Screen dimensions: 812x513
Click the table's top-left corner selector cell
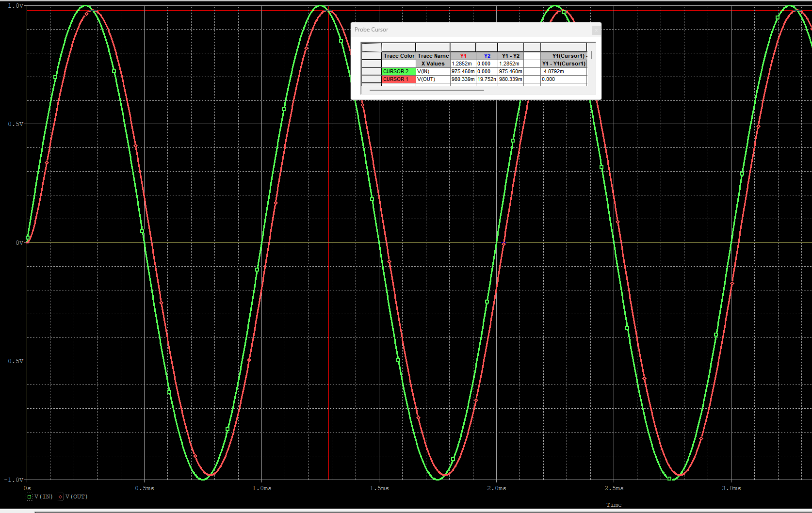click(372, 48)
